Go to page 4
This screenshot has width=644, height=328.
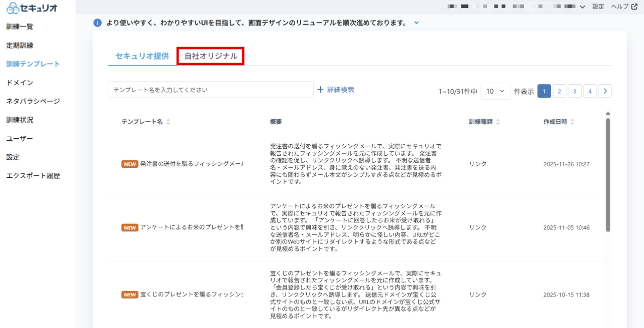[590, 91]
